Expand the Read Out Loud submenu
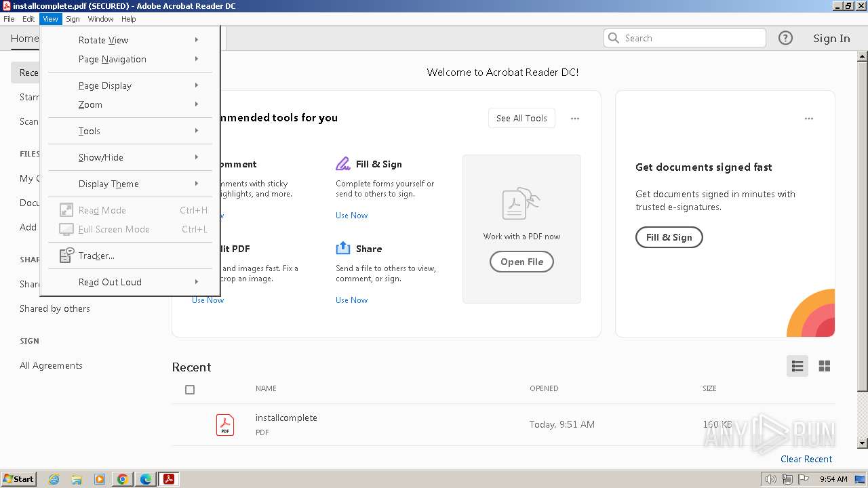This screenshot has height=488, width=868. (x=130, y=282)
